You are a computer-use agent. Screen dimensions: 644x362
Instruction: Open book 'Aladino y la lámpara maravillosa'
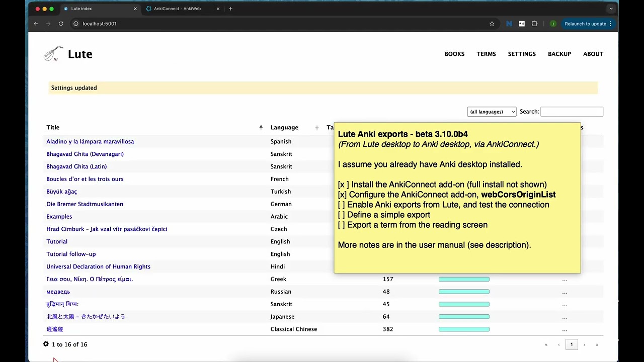click(x=90, y=141)
